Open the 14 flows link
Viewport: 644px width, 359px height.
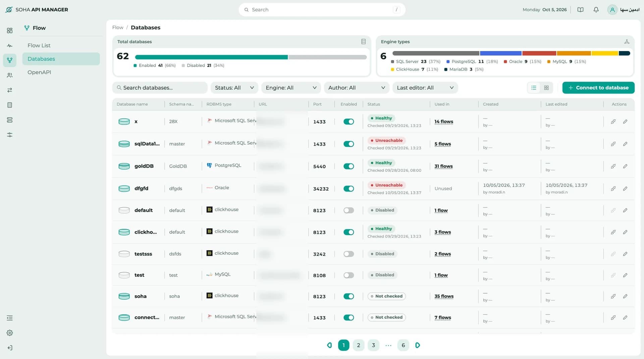click(444, 122)
